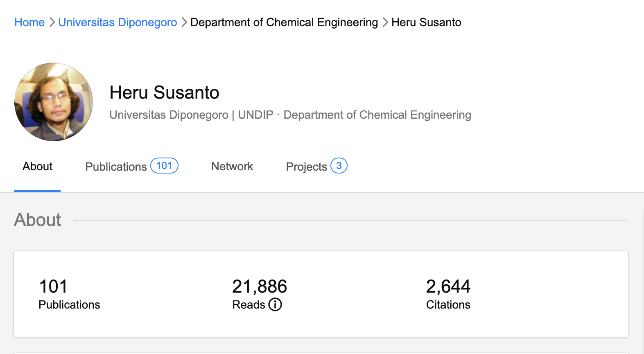Click the Heru Susanto name heading
Viewport: 644px width, 354px height.
point(164,92)
